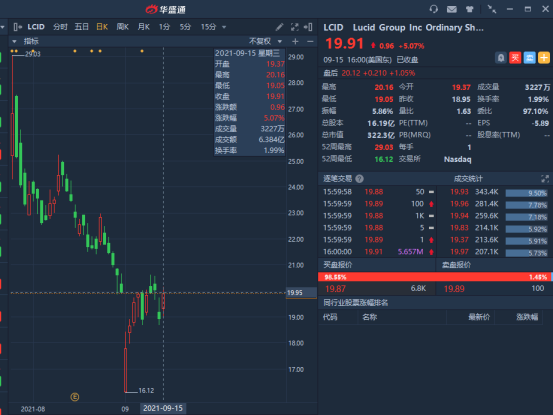Expand the trade statistics panel icon
Screen dimensions: 553x415
tap(545, 179)
